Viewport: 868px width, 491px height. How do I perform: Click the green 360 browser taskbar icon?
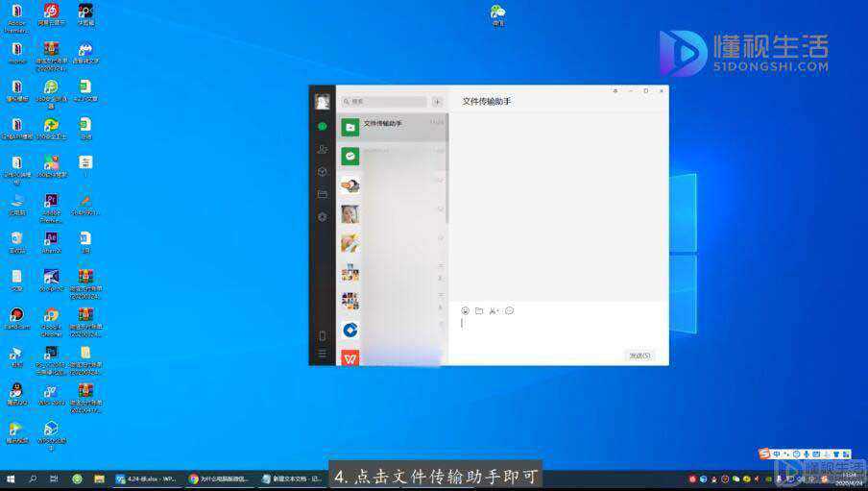[77, 479]
